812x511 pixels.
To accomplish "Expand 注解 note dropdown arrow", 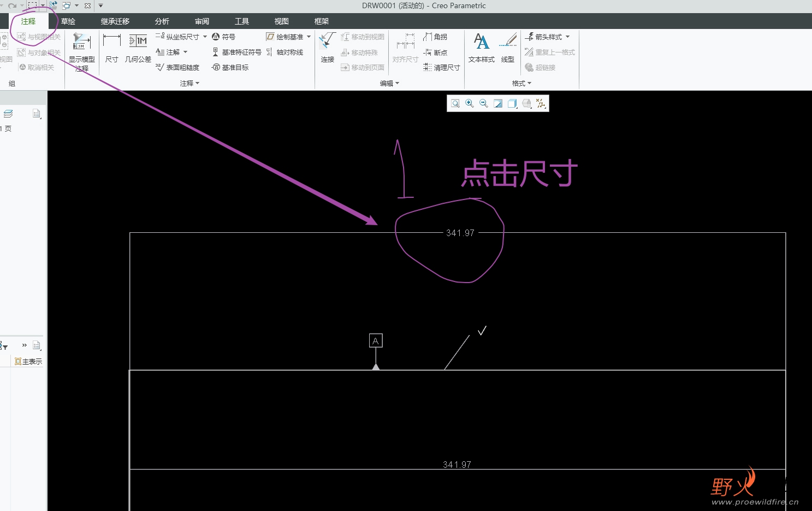I will pyautogui.click(x=186, y=52).
